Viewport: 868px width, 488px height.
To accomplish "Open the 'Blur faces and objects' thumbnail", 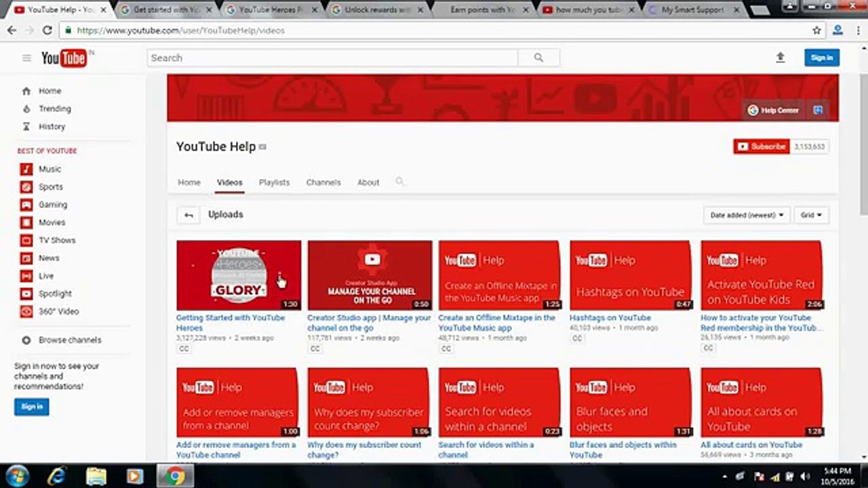I will coord(632,403).
